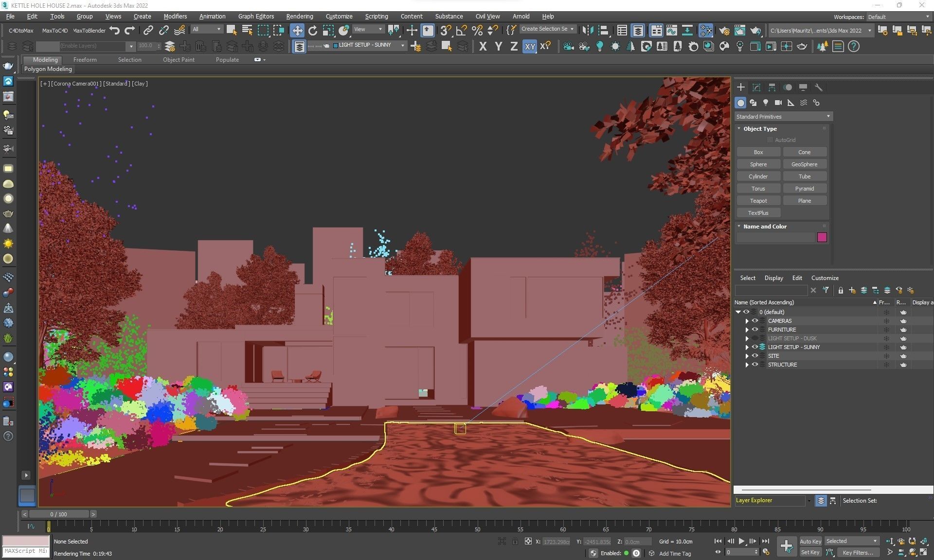Hide the CAMERAS layer eye icon
934x560 pixels.
click(x=755, y=321)
